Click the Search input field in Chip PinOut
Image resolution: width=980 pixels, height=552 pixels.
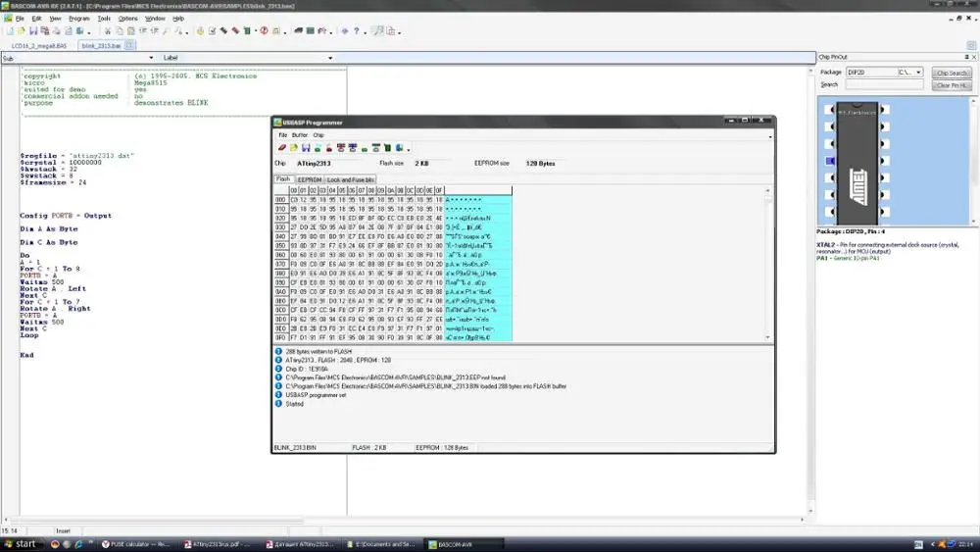884,84
